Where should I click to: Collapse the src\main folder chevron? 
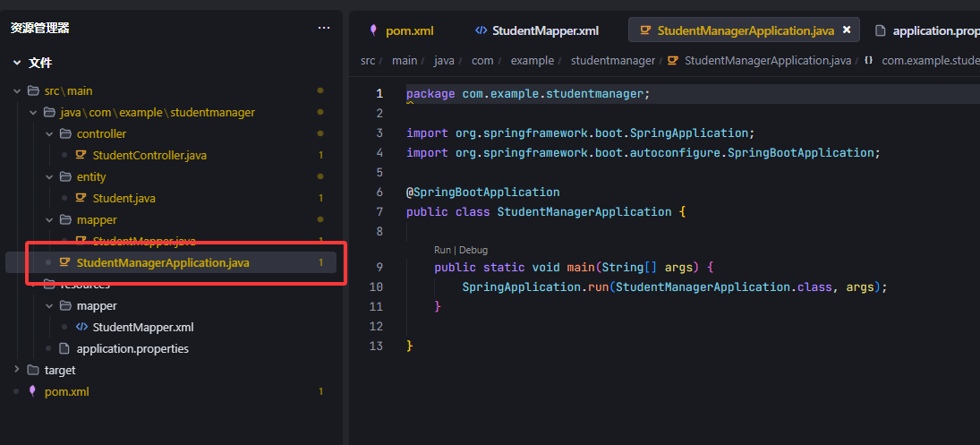17,91
